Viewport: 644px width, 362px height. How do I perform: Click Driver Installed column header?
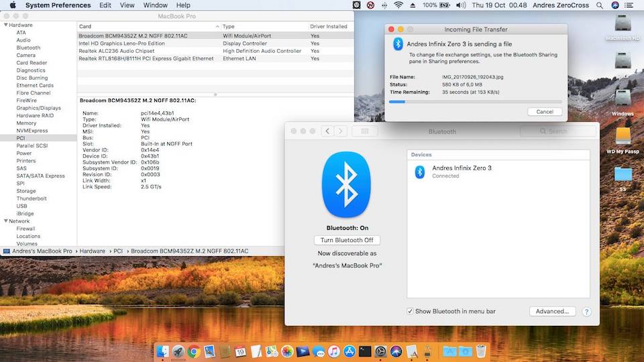click(x=331, y=26)
